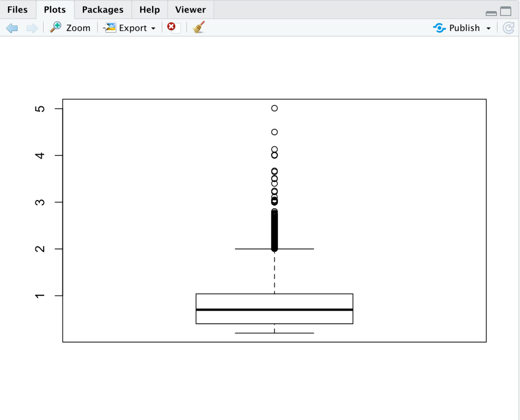The width and height of the screenshot is (520, 420).
Task: Refresh the current plot
Action: point(508,28)
